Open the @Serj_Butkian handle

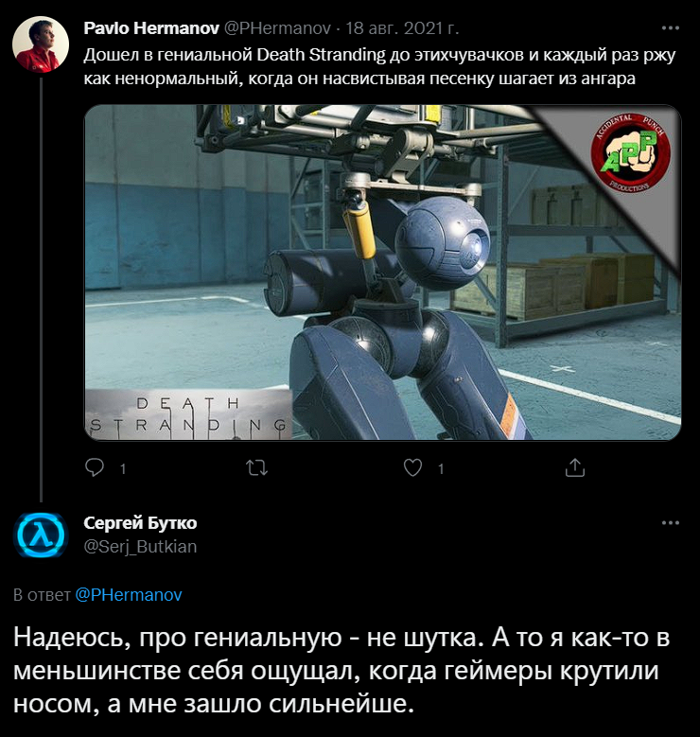pos(140,546)
